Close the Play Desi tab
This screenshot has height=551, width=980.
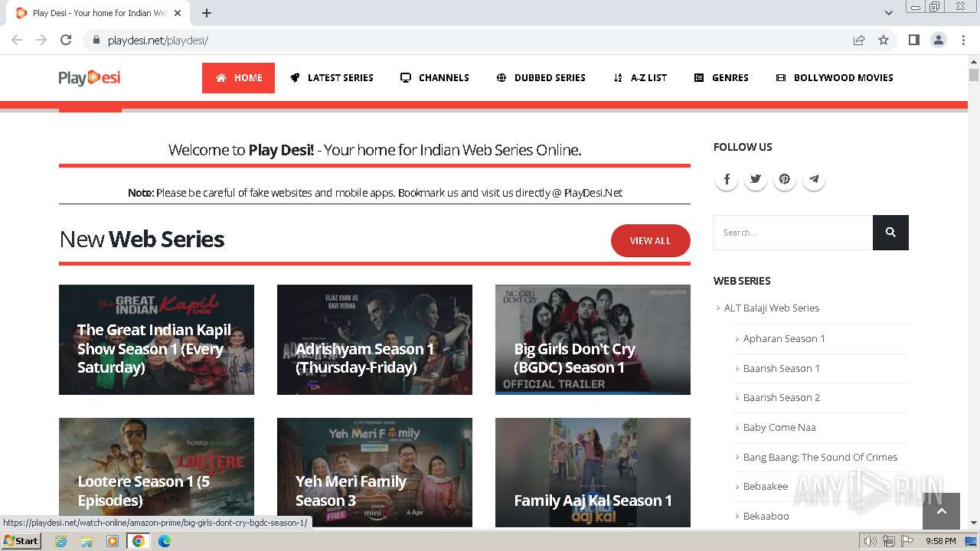[x=178, y=13]
